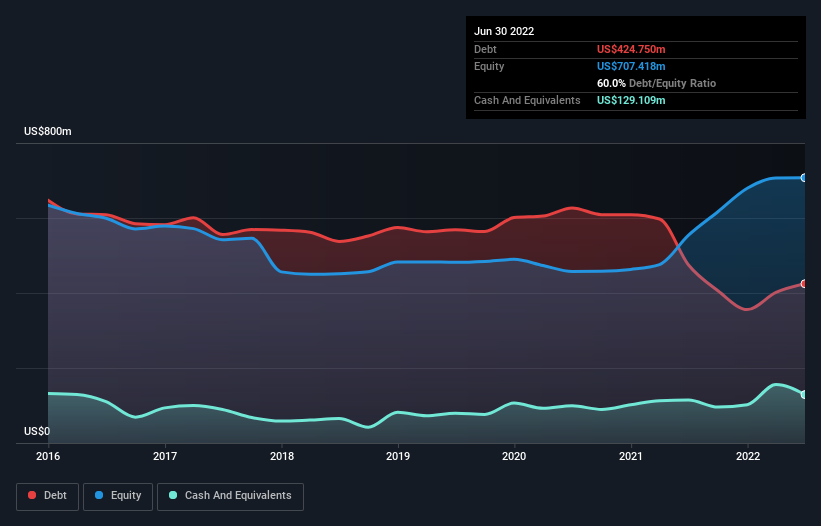
Task: Toggle the Debt legend button
Action: 47,496
